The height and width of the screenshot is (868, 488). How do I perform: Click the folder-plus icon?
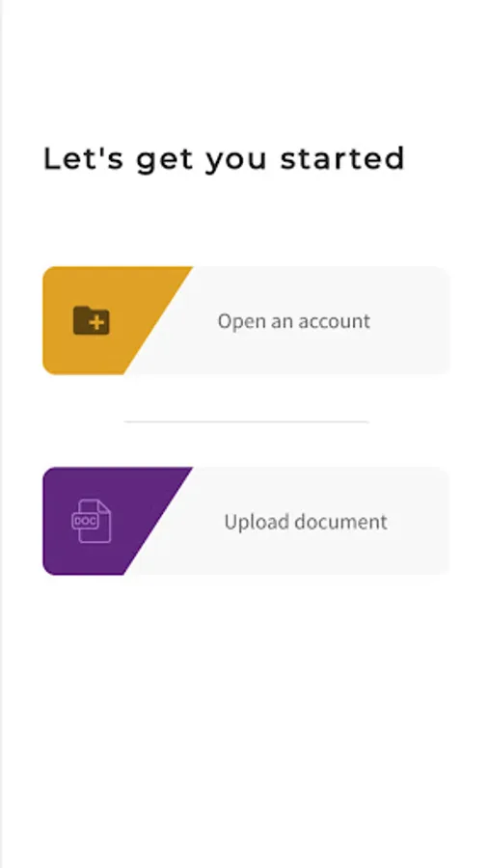tap(92, 320)
